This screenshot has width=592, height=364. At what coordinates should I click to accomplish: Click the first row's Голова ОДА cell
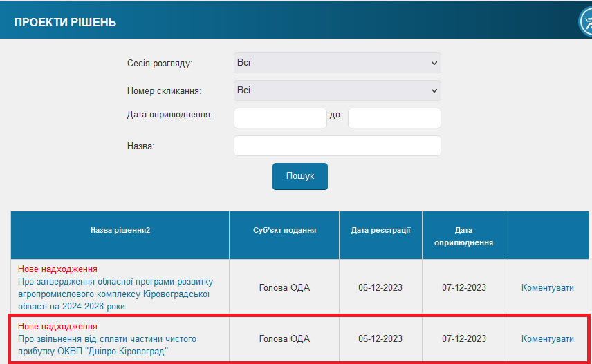coord(284,288)
